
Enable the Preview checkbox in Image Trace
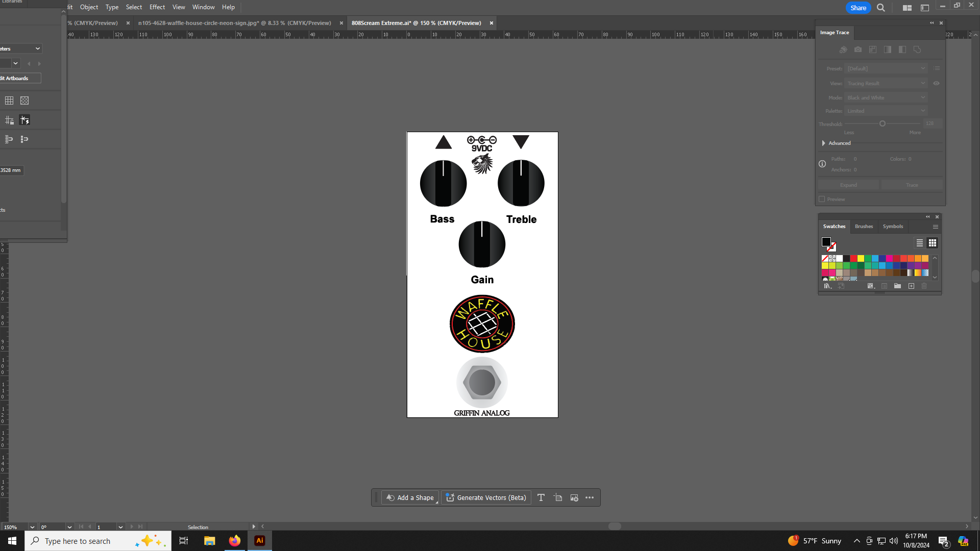(x=822, y=199)
